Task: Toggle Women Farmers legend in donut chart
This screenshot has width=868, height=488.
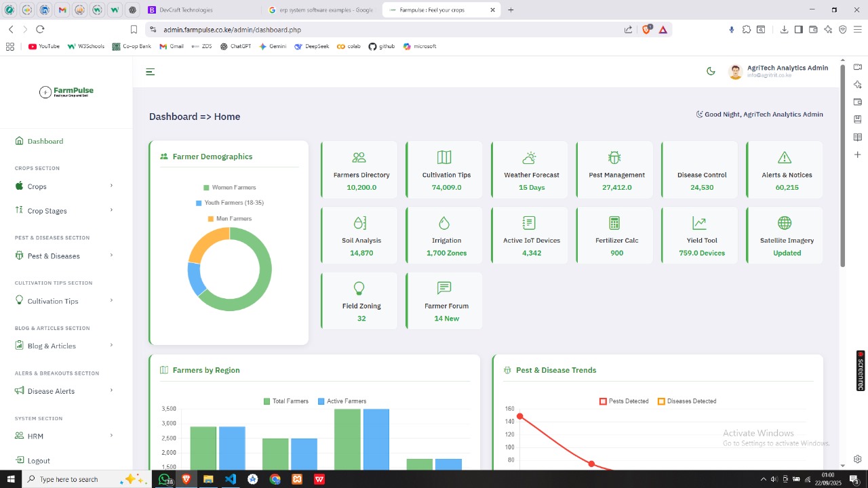Action: [229, 188]
